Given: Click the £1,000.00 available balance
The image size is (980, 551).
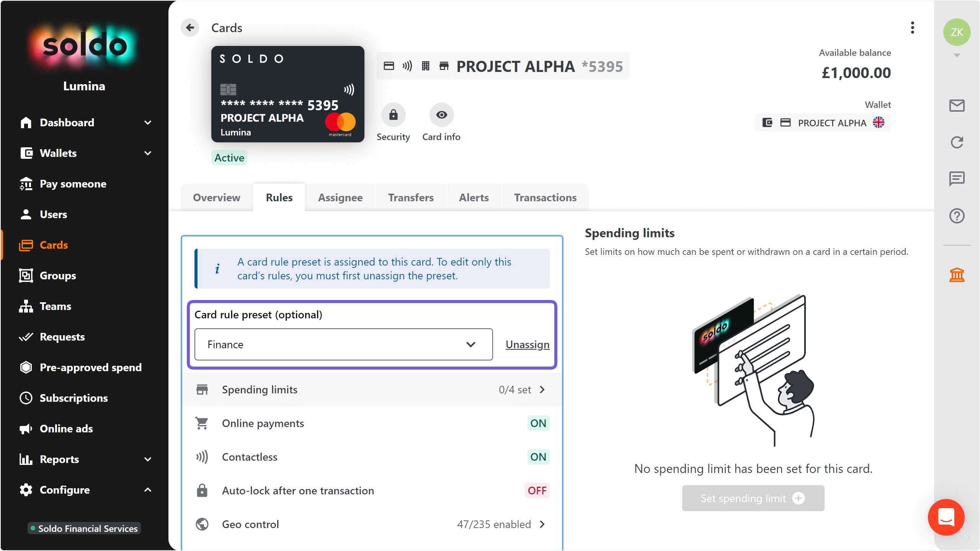Looking at the screenshot, I should tap(856, 73).
